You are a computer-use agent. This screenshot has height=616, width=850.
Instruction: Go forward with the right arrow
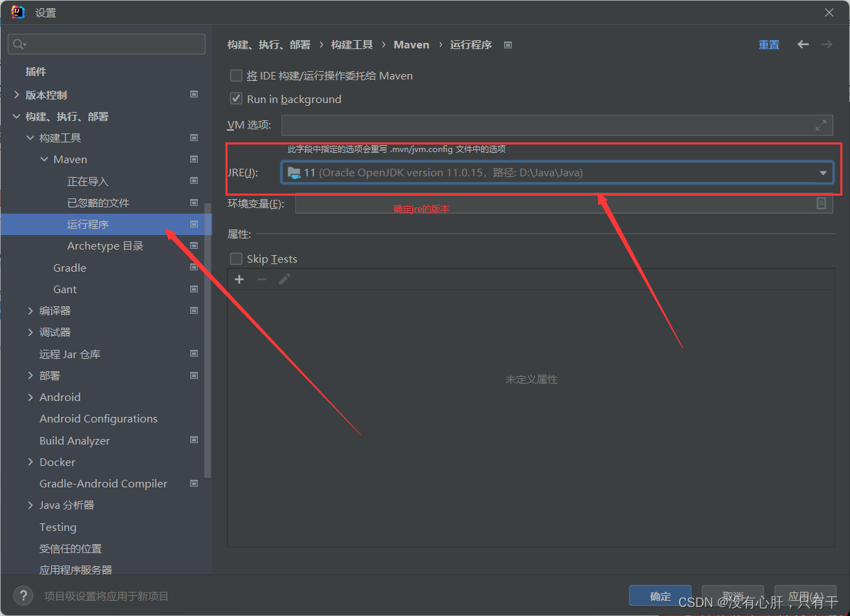(x=826, y=44)
